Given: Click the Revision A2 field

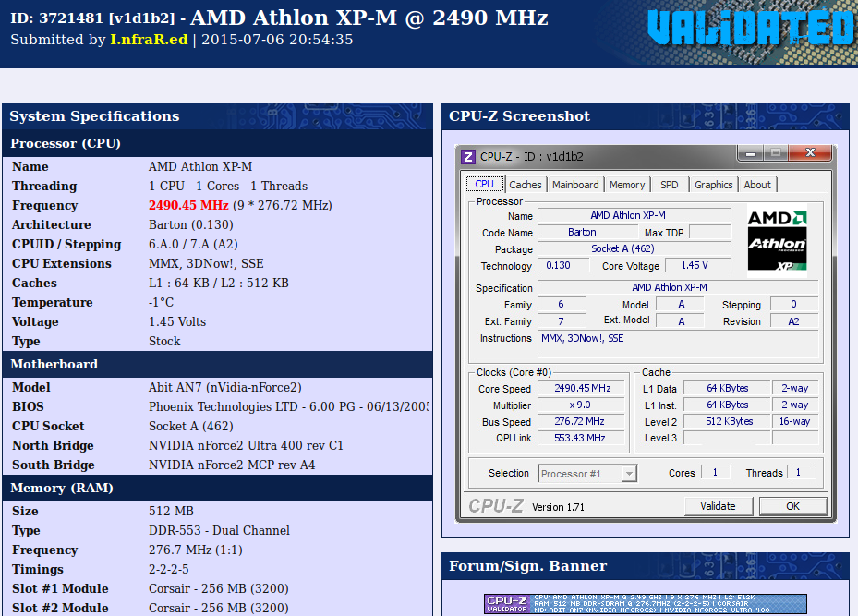Looking at the screenshot, I should (x=794, y=321).
